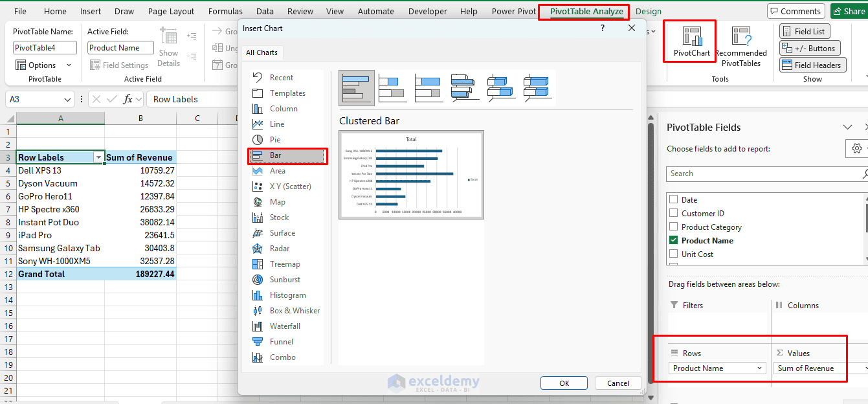Select the Stacked Bar subtype icon
This screenshot has width=868, height=404.
click(392, 88)
